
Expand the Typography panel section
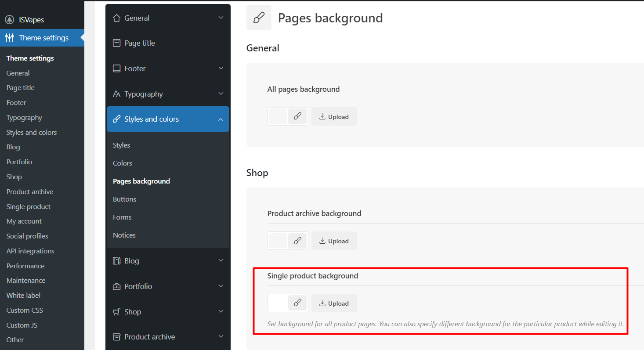click(221, 94)
